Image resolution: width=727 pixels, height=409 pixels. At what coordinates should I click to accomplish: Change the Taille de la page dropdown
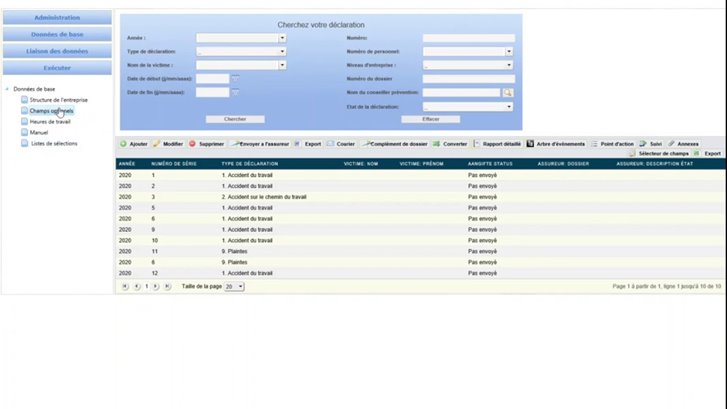coord(235,286)
